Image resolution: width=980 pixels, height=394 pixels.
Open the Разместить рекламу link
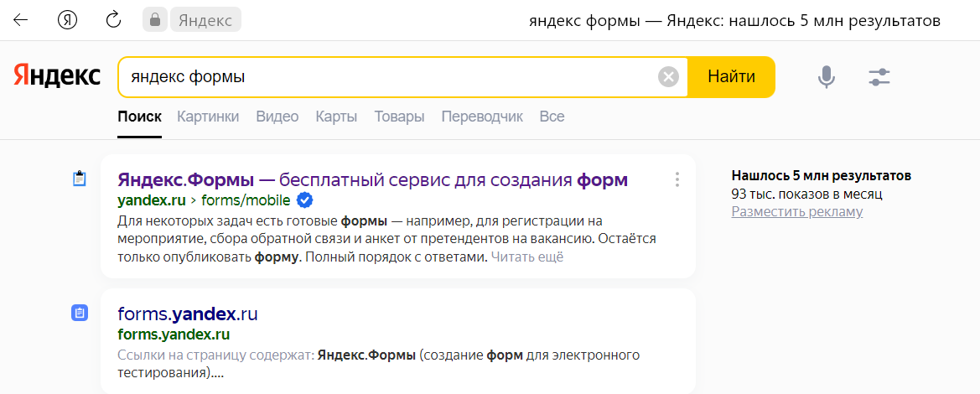797,212
